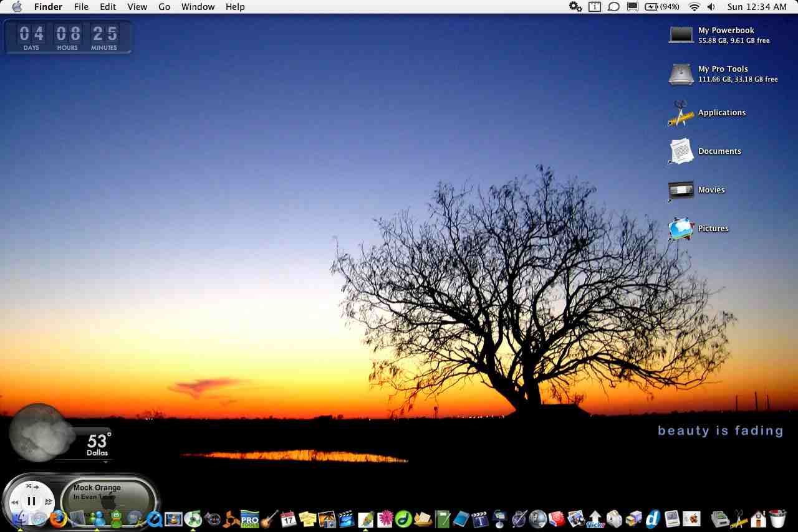Open the Trash in the Dock
The image size is (798, 532).
click(777, 518)
